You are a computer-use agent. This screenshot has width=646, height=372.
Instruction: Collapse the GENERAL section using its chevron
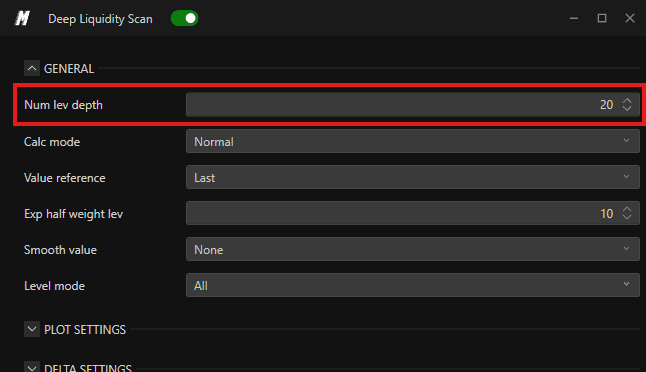tap(32, 68)
